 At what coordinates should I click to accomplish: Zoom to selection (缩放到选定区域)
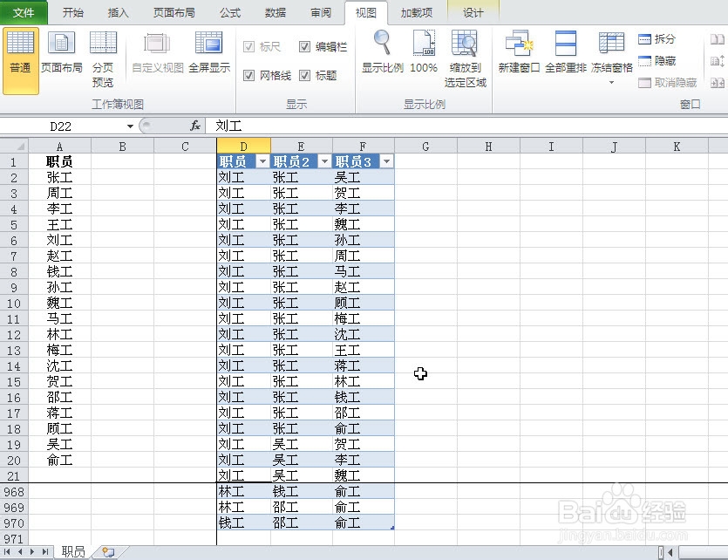tap(466, 59)
